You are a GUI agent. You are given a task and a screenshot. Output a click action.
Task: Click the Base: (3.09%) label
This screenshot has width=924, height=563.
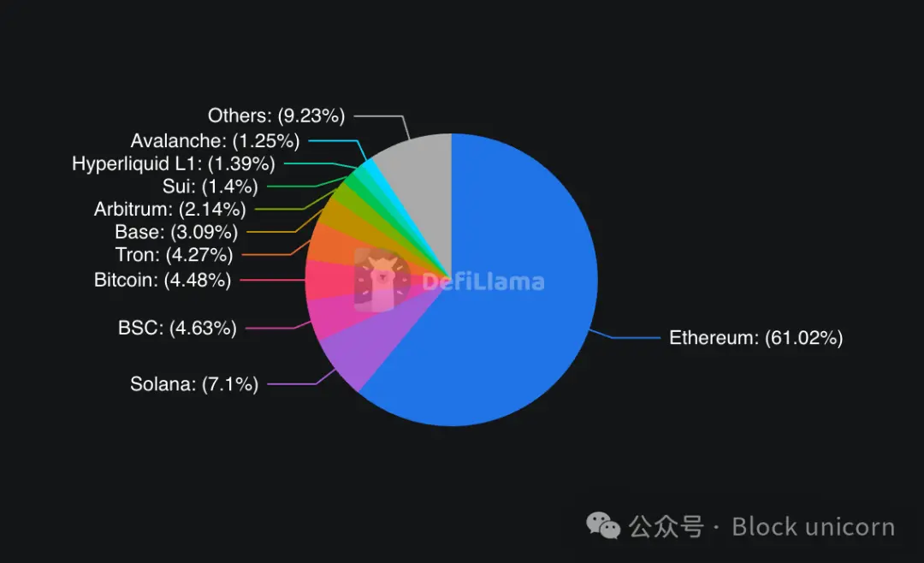click(176, 232)
